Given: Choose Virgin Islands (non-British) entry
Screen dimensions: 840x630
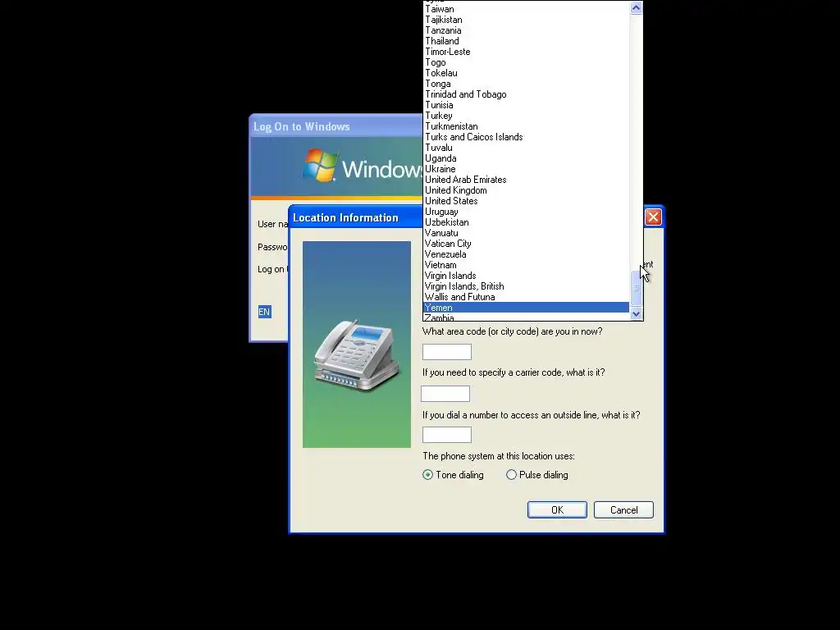Looking at the screenshot, I should click(526, 276).
